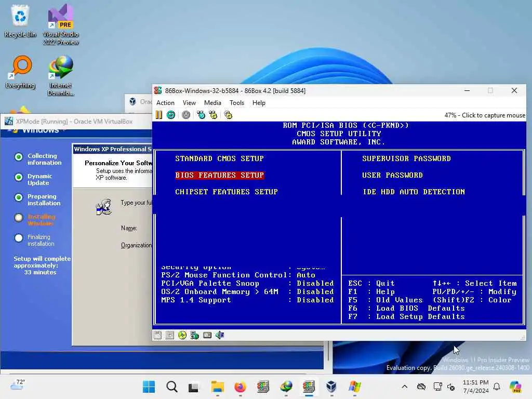This screenshot has width=532, height=399.
Task: Open the Copilot Preview taskbar icon
Action: click(x=516, y=387)
